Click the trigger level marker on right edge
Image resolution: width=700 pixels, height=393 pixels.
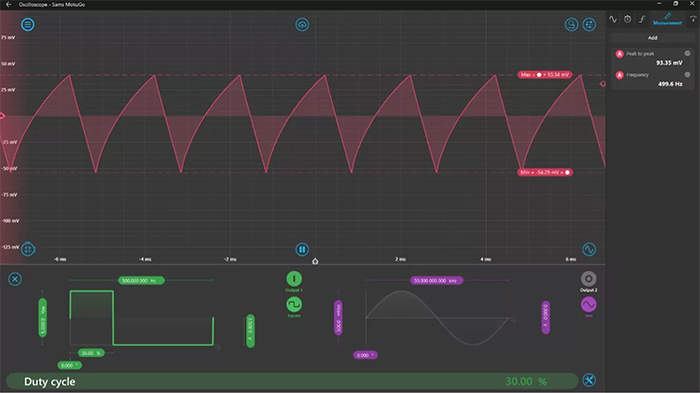tap(603, 84)
